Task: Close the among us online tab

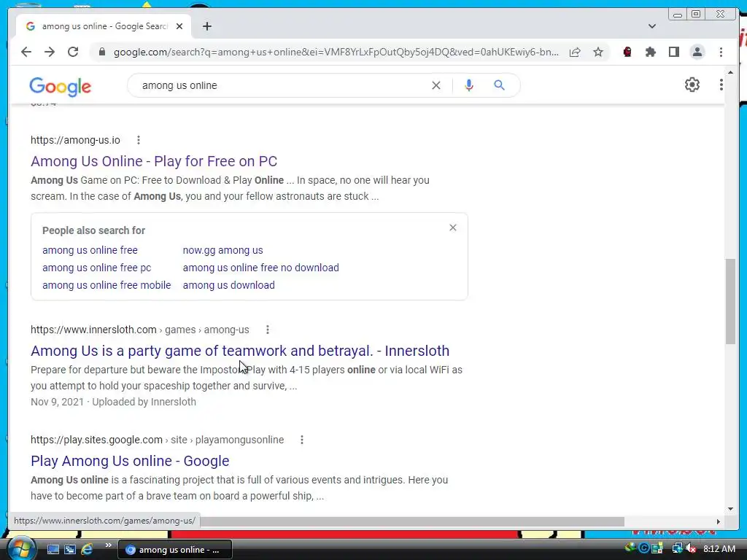Action: (179, 26)
